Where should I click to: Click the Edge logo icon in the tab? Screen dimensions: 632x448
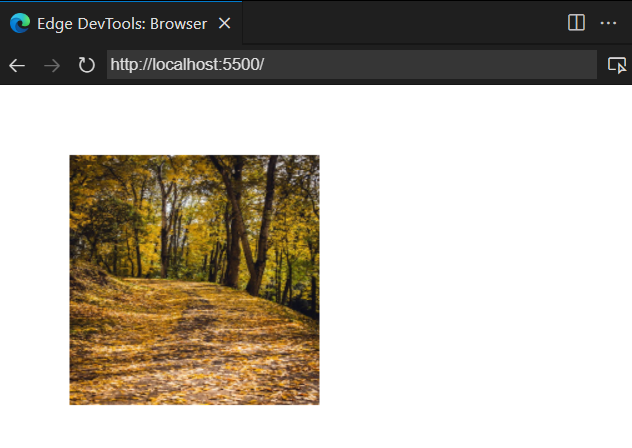(20, 22)
